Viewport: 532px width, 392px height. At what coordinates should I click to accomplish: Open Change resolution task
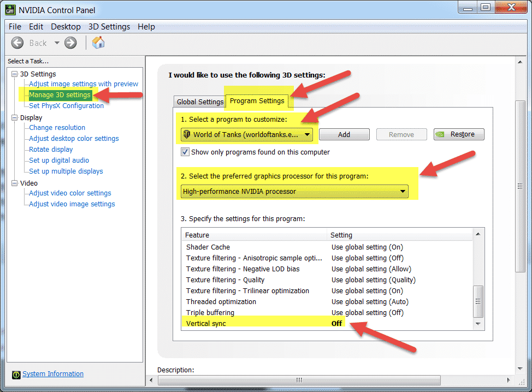point(57,128)
